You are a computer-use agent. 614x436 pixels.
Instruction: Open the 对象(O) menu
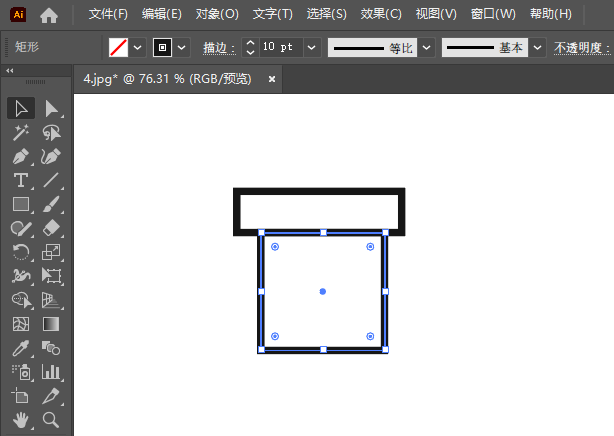point(217,14)
